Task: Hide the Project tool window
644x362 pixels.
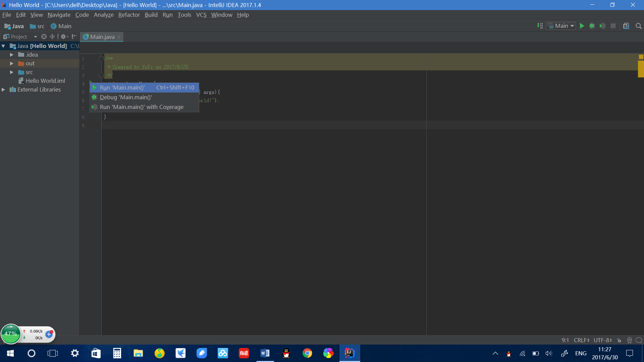Action: click(x=74, y=37)
